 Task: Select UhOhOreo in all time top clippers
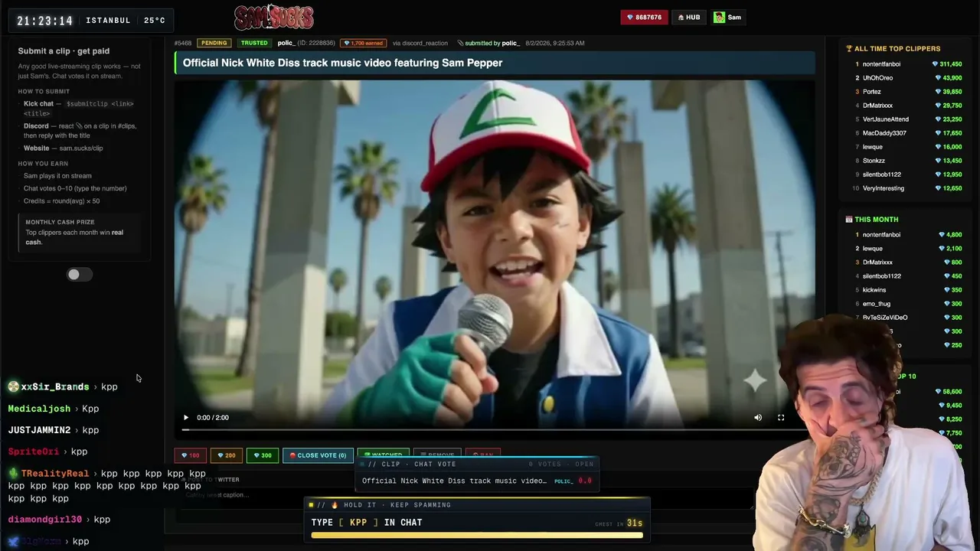tap(877, 78)
